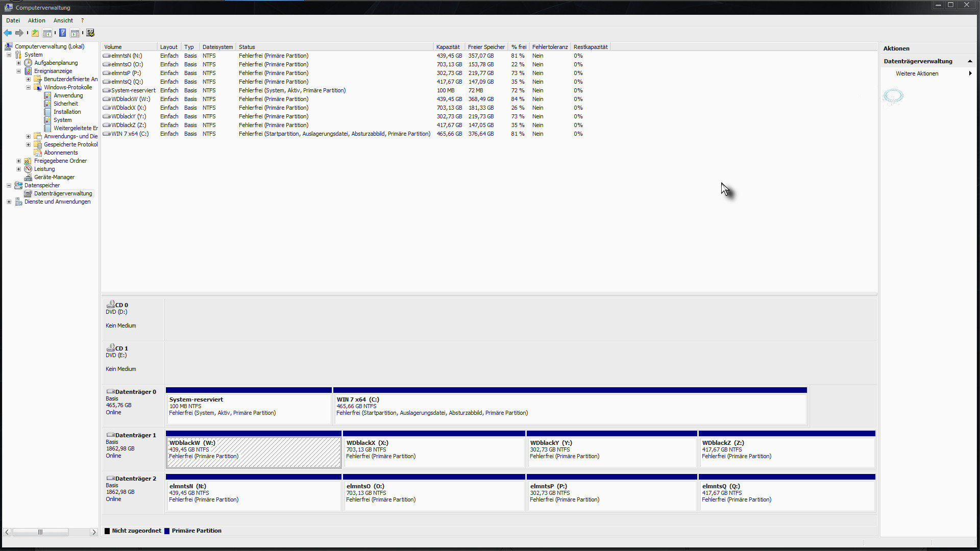Click Weitere Aktionen in actions pane
Viewport: 980px width, 551px height.
(x=917, y=73)
